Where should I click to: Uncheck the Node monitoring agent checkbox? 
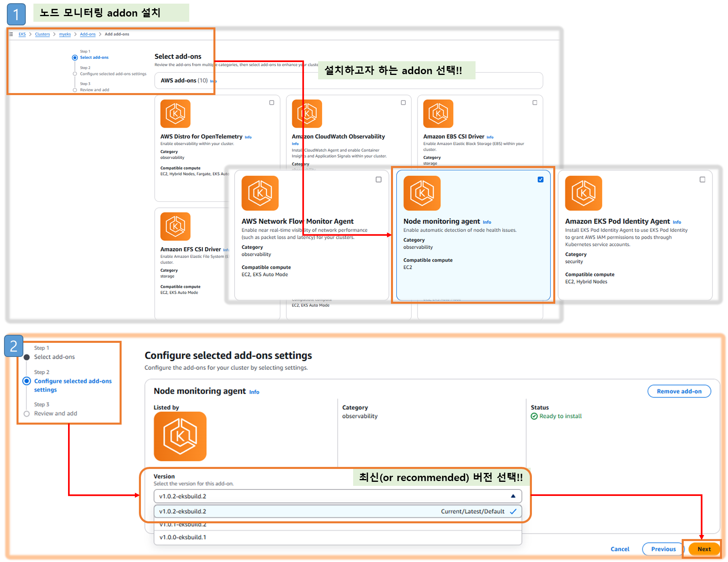[x=540, y=180]
